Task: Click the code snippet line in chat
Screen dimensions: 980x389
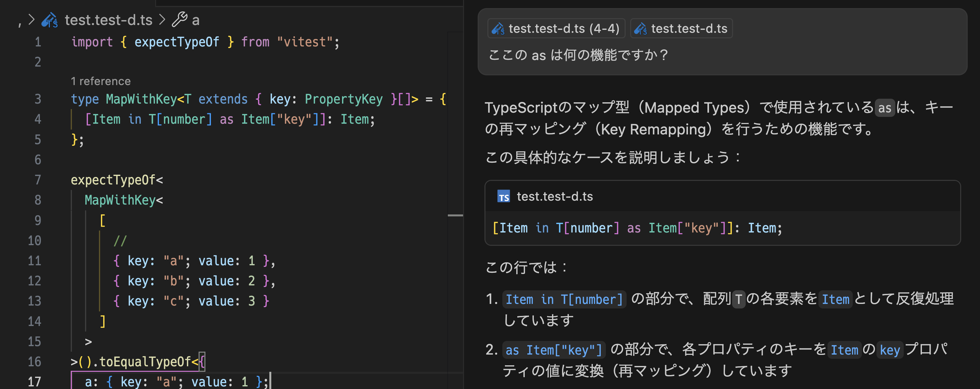Action: tap(637, 228)
